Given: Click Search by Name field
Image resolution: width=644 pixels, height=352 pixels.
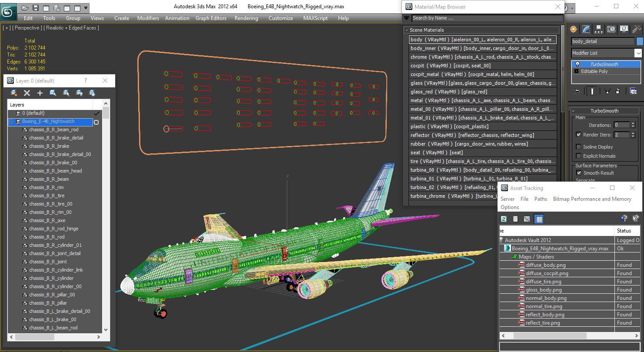Looking at the screenshot, I should (x=487, y=18).
